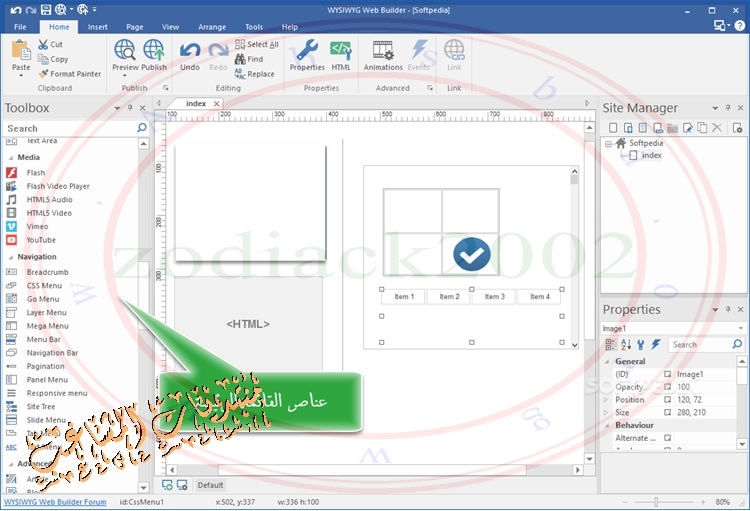Open the Image1 object dropdown
750x511 pixels.
[x=741, y=328]
